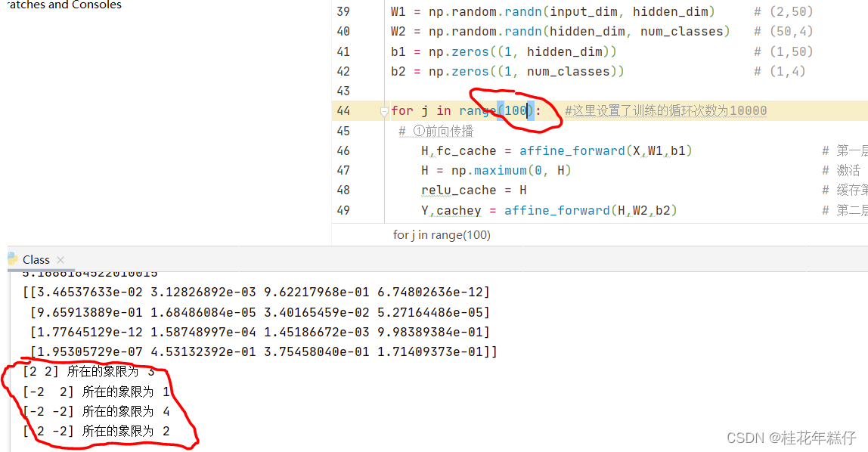Click the breadcrumb 'for j in range(100)'
The height and width of the screenshot is (452, 868).
pos(442,235)
